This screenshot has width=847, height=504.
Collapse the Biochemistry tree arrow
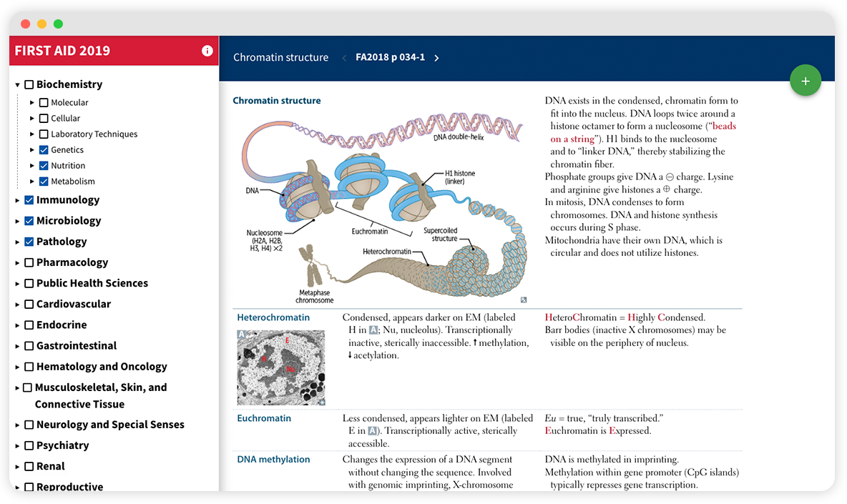(17, 85)
